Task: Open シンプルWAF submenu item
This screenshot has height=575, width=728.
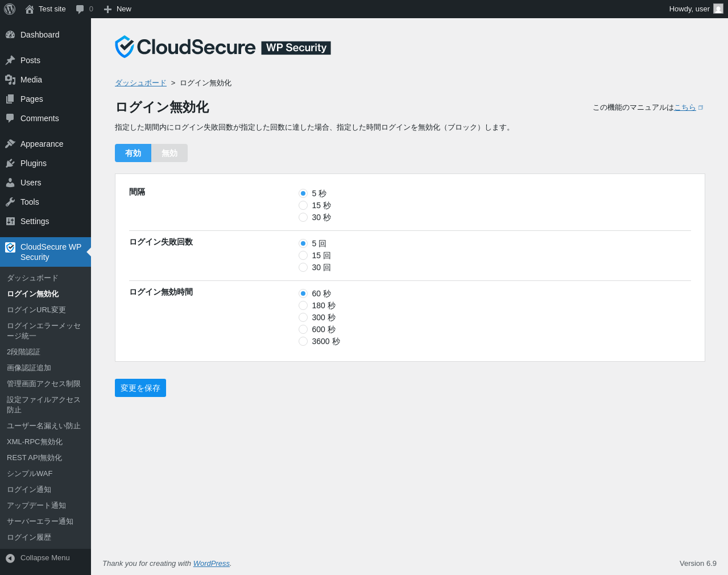Action: (x=45, y=474)
